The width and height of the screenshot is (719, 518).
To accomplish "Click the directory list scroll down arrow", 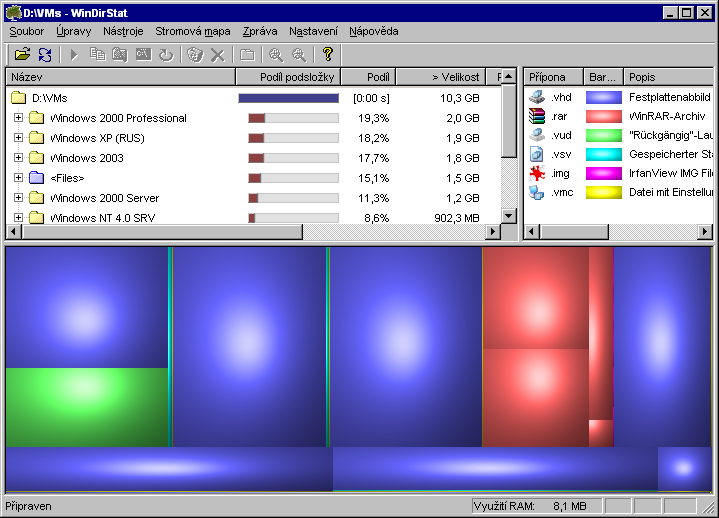I will (x=509, y=215).
